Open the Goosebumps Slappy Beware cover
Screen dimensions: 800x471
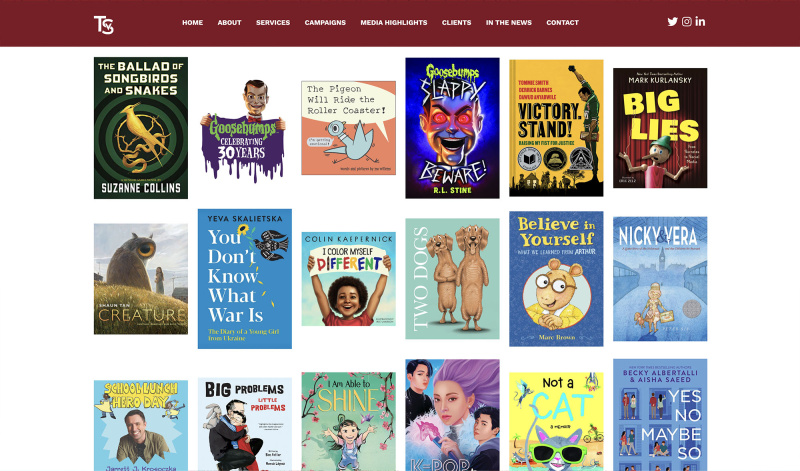click(453, 128)
